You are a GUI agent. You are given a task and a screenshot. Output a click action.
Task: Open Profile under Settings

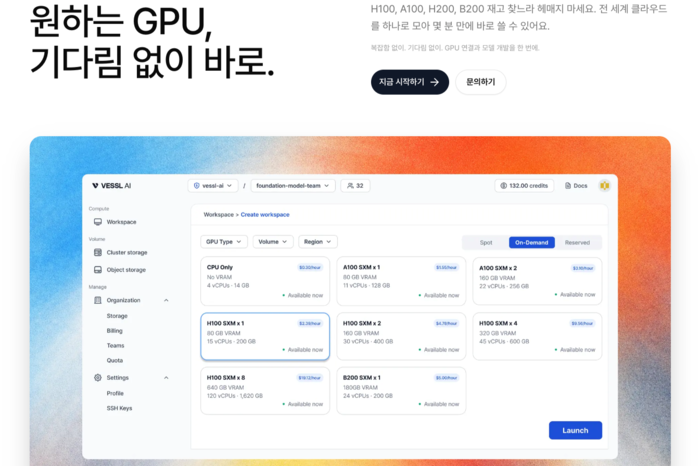pyautogui.click(x=115, y=393)
